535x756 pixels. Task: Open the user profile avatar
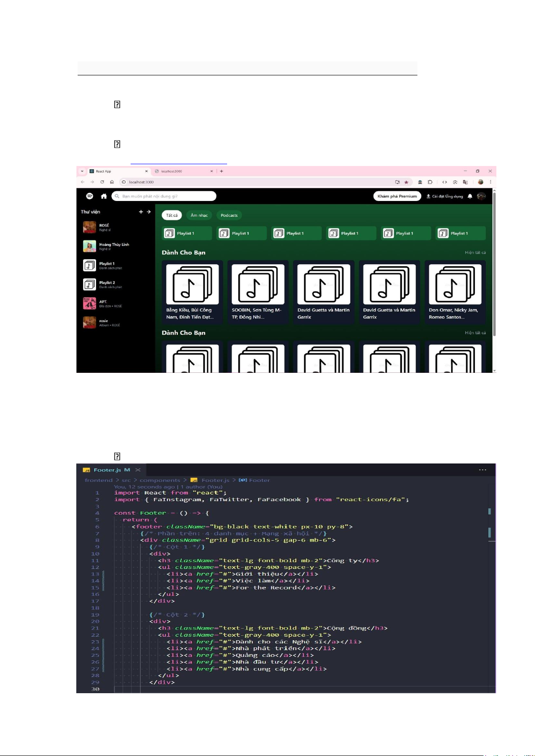pyautogui.click(x=481, y=196)
